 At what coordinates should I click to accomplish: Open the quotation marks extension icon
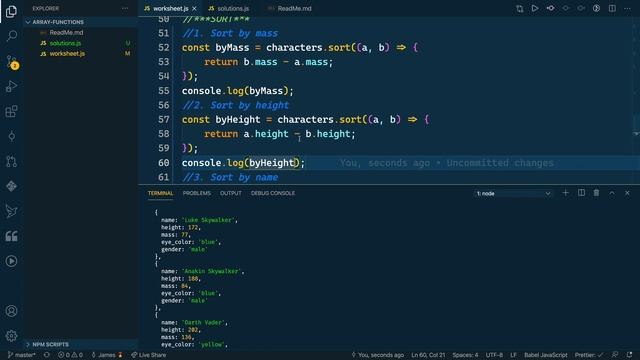tap(11, 236)
